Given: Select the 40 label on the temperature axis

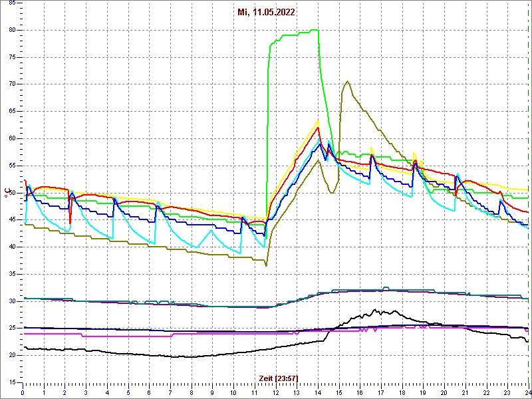Looking at the screenshot, I should (11, 247).
